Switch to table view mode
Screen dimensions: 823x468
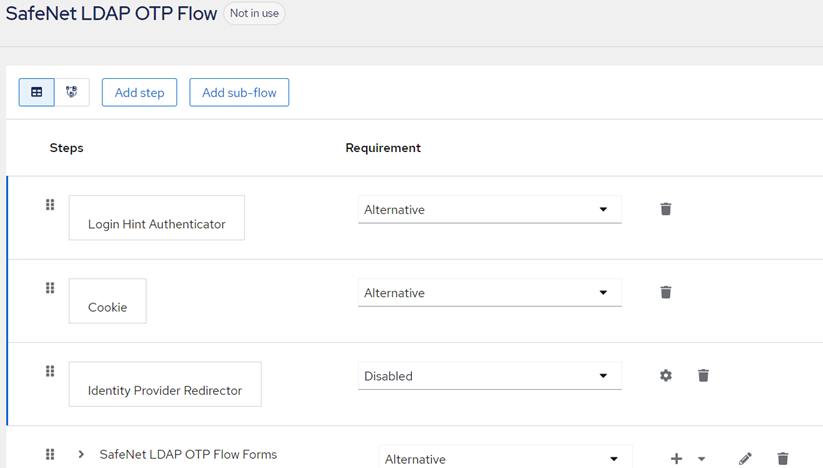36,92
